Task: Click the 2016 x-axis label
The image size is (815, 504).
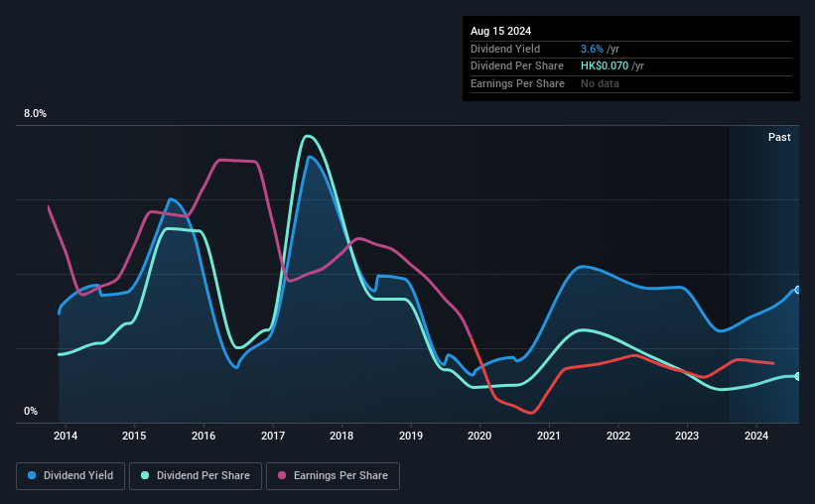Action: [204, 436]
